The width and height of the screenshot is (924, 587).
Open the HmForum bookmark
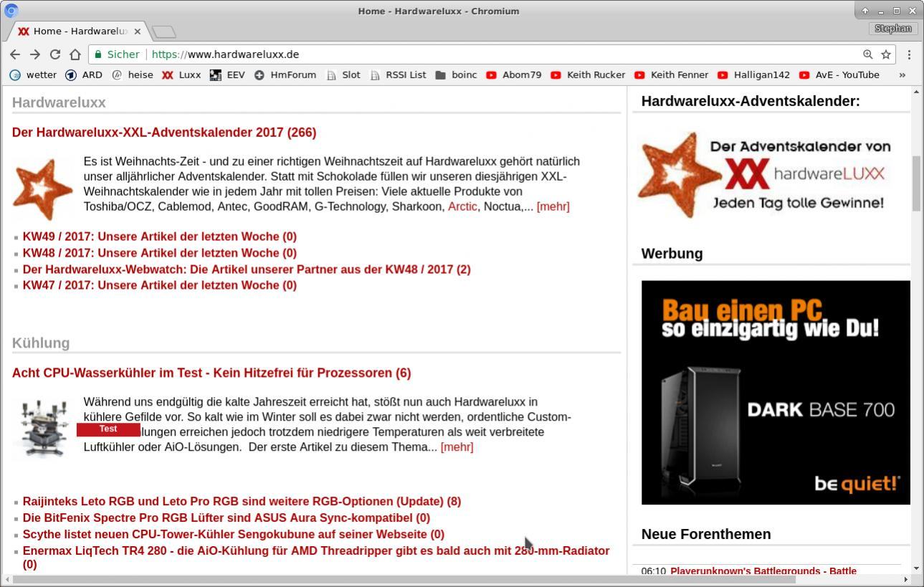(285, 75)
